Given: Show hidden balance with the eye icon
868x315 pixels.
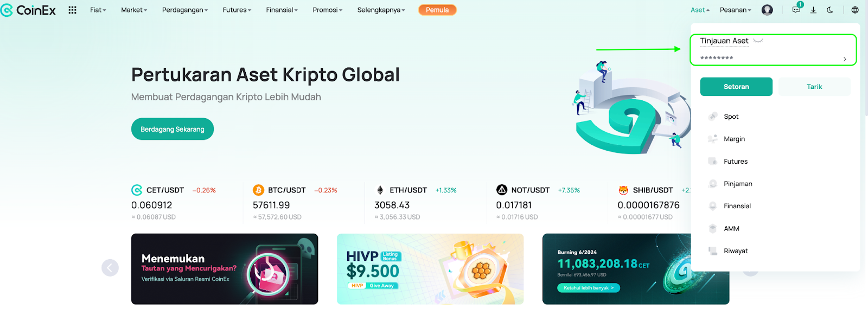Looking at the screenshot, I should (x=758, y=41).
